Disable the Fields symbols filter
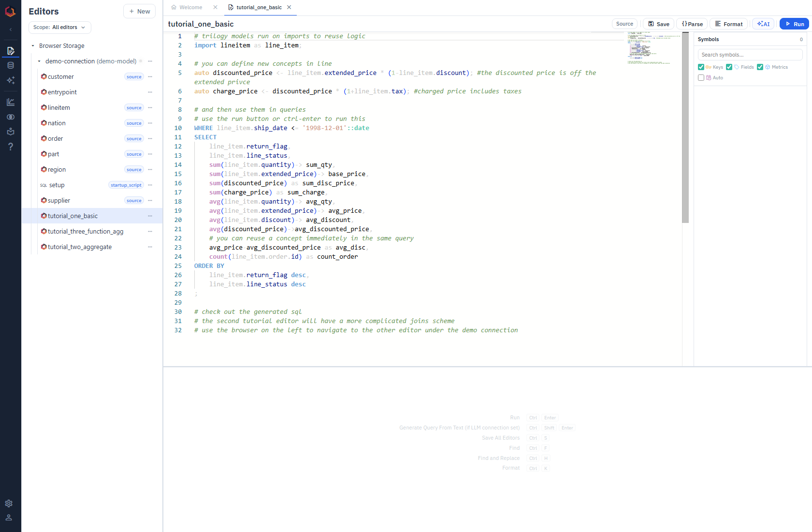 730,67
